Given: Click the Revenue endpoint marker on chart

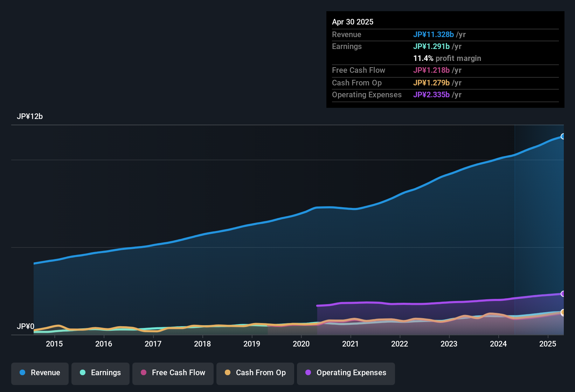Looking at the screenshot, I should point(563,136).
